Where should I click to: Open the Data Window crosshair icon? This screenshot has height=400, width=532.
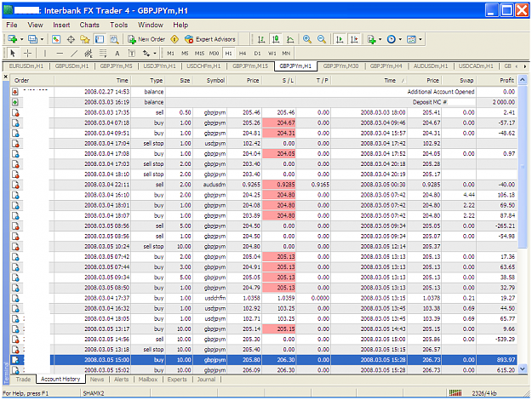(x=71, y=39)
